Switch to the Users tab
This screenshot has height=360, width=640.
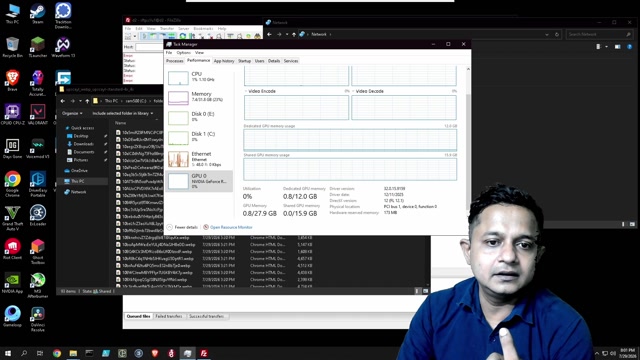tap(260, 61)
